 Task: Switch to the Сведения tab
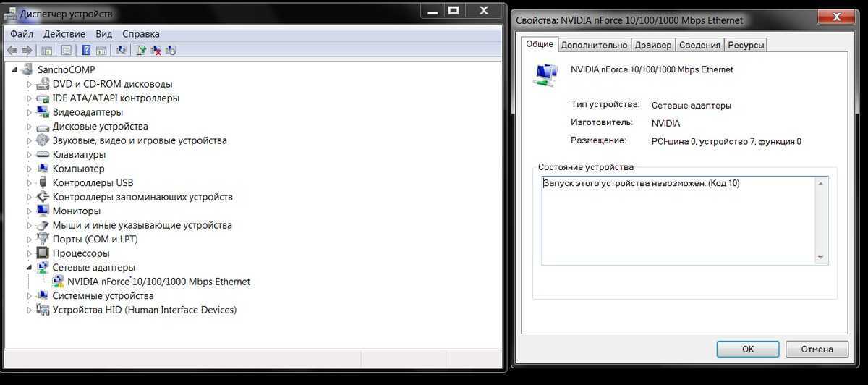click(699, 45)
